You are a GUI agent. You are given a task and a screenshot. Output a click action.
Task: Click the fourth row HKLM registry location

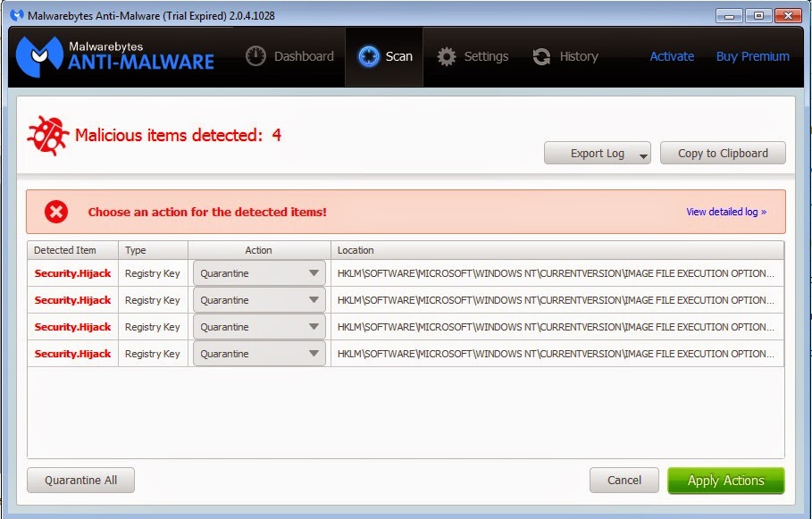coord(556,355)
